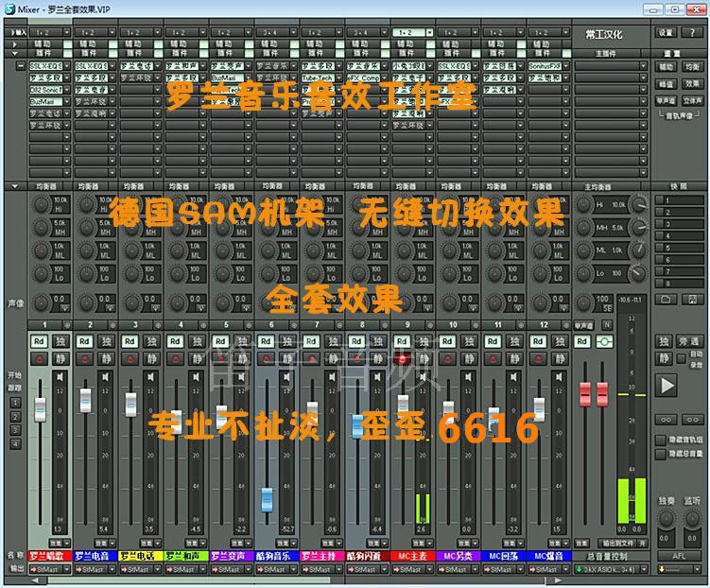Mute channel 1 with 静 button

point(61,359)
